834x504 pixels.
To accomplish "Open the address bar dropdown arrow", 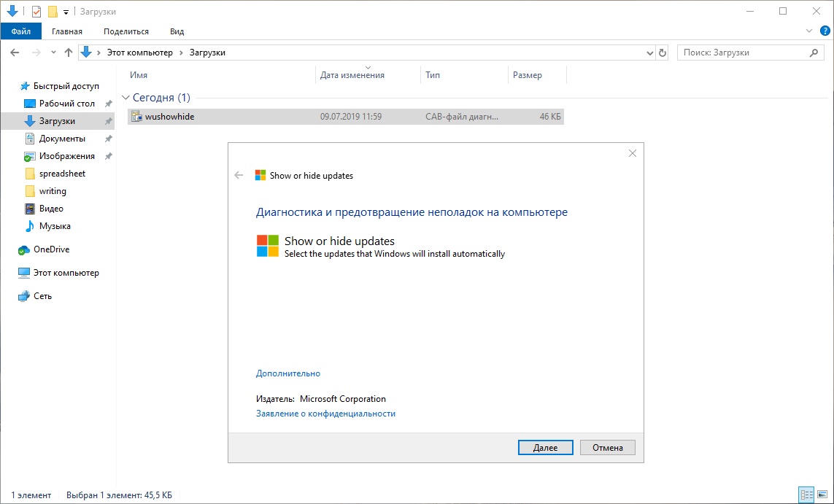I will pyautogui.click(x=649, y=52).
